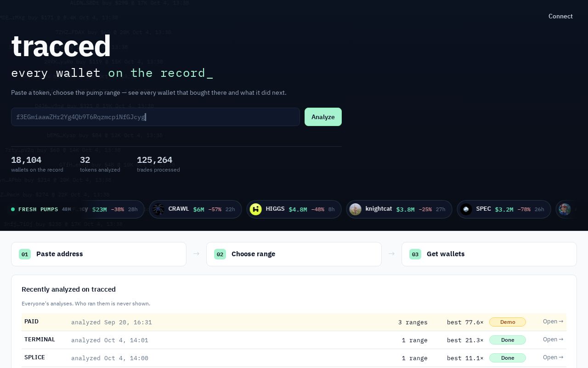
Task: Click the 'Recently analyzed on tracced' heading
Action: click(x=68, y=289)
